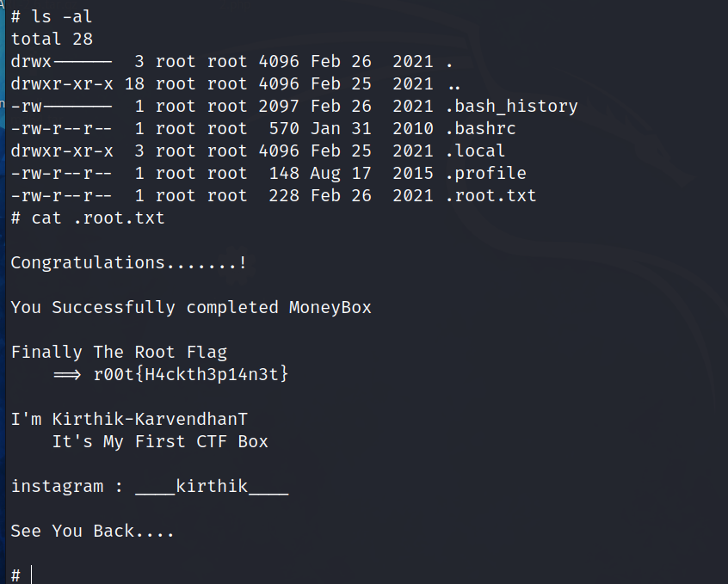
Task: Click the "See You Back...." line
Action: (x=93, y=532)
